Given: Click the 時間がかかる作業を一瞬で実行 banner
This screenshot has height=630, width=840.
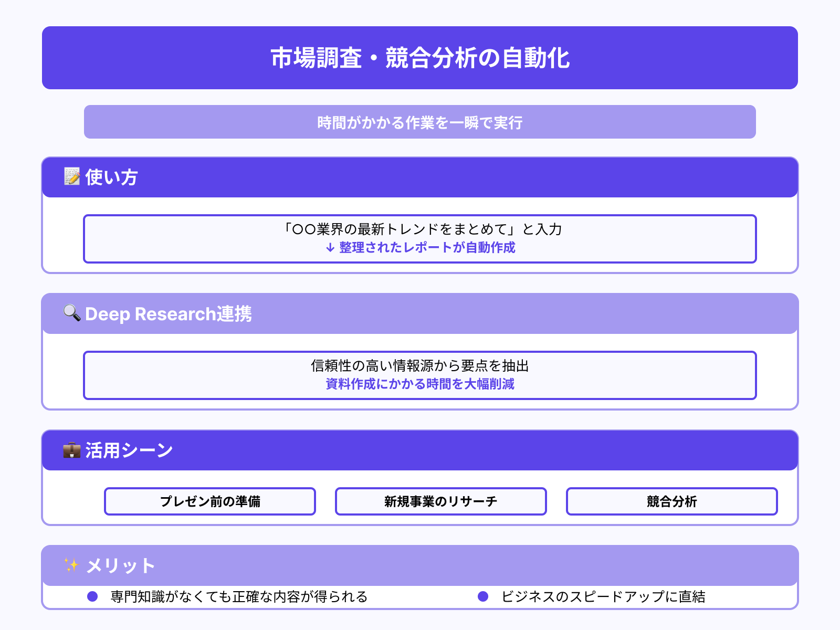Looking at the screenshot, I should pyautogui.click(x=420, y=122).
